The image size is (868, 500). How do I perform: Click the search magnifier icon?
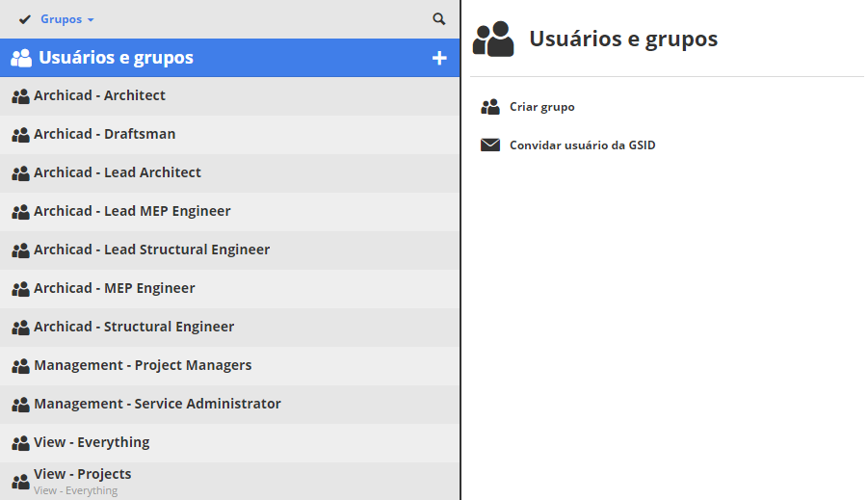pyautogui.click(x=439, y=19)
